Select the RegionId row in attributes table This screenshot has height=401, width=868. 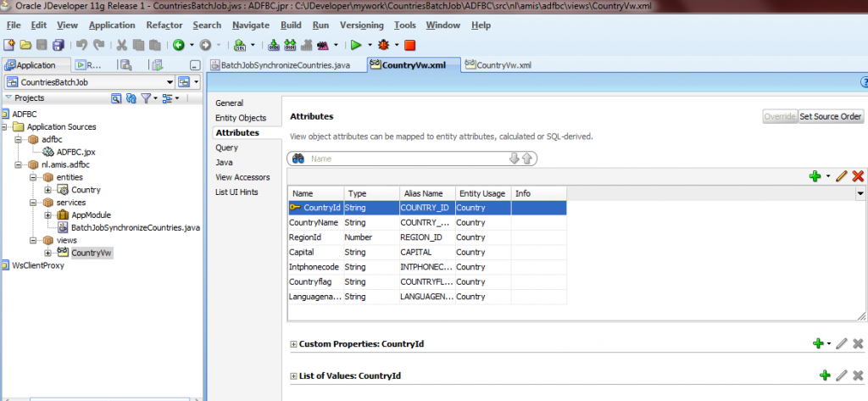(306, 237)
